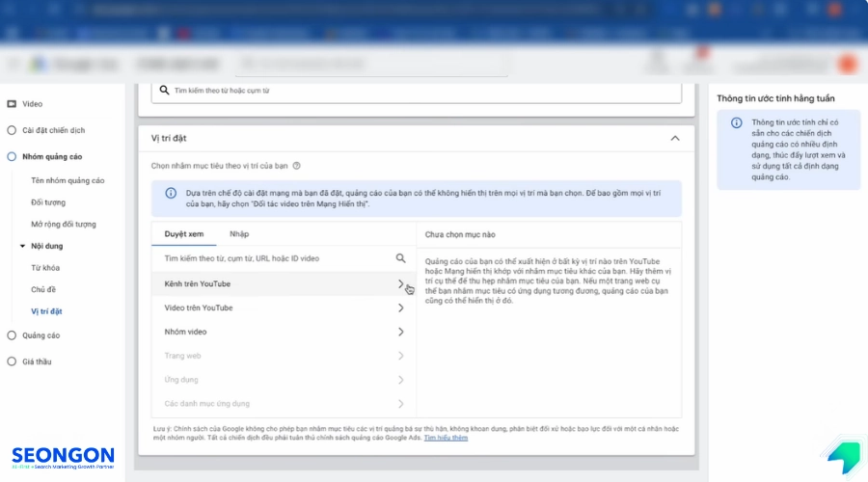
Task: Click the Video camera icon in sidebar
Action: 12,104
